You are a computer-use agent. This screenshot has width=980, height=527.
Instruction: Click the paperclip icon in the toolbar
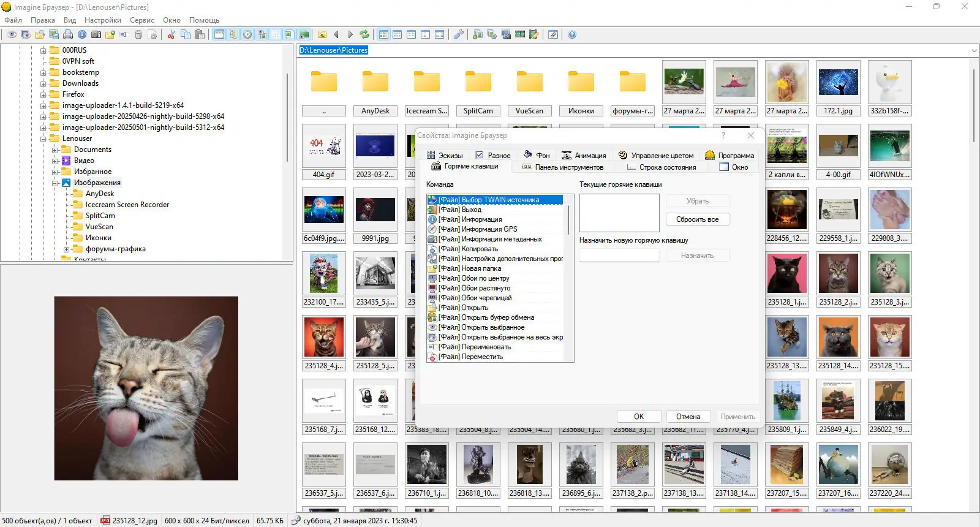[553, 34]
